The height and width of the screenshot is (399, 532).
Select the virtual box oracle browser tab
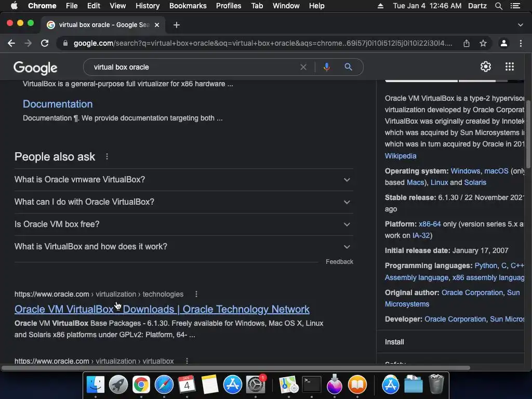[103, 25]
